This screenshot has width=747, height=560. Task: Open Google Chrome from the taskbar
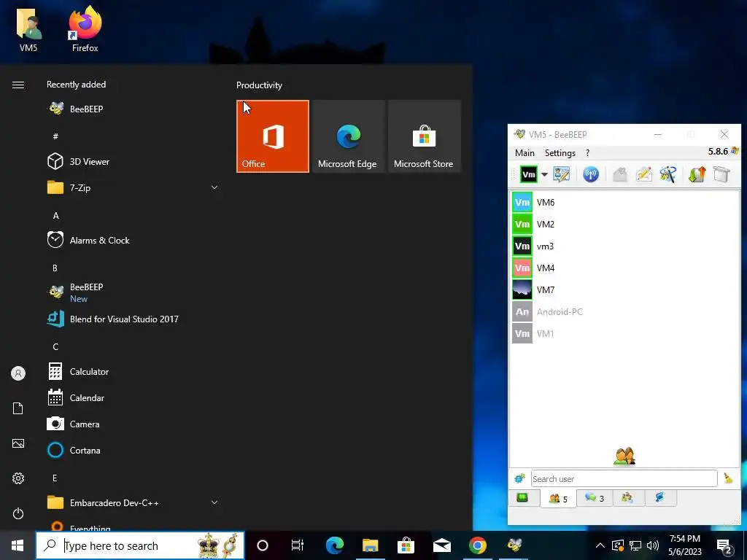pos(477,545)
